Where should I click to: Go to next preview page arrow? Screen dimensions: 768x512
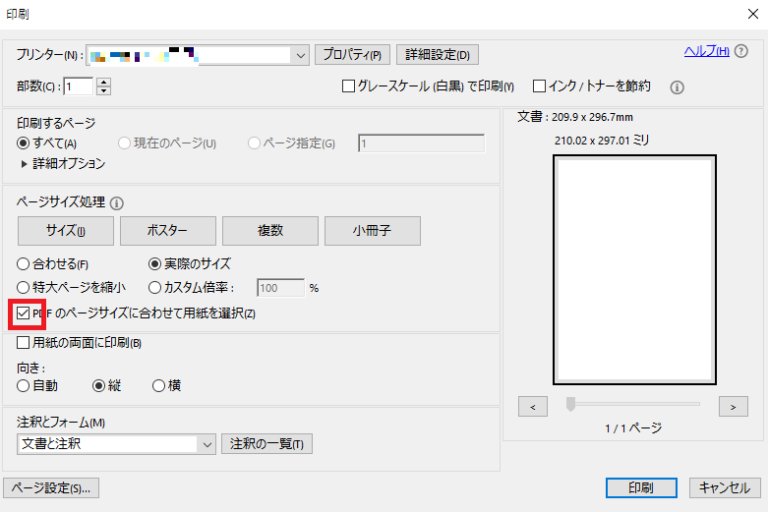[733, 406]
